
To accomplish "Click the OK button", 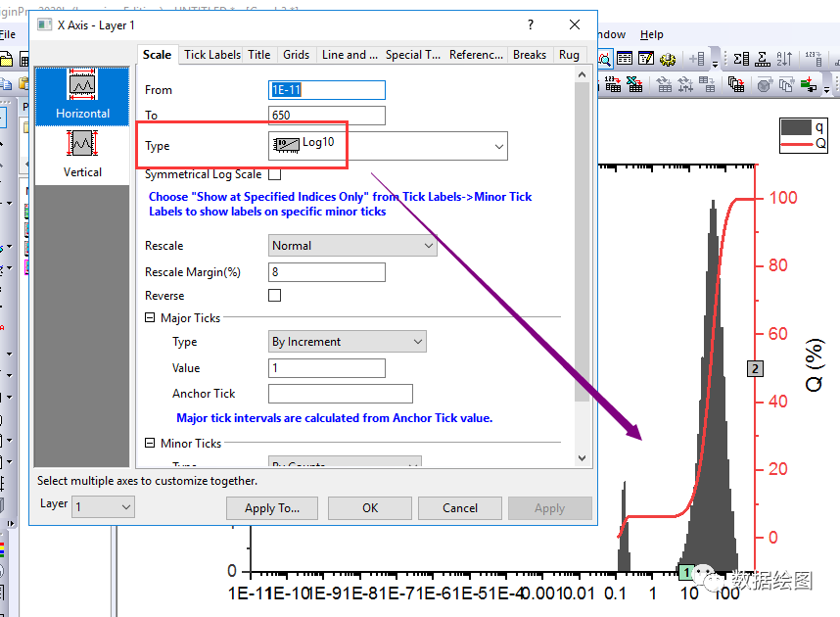I will (x=370, y=508).
